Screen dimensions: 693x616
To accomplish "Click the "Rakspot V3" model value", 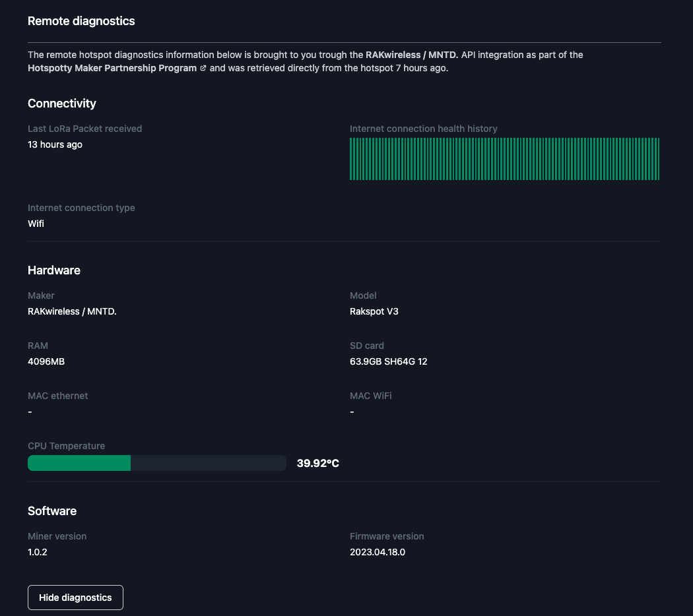I will point(374,311).
